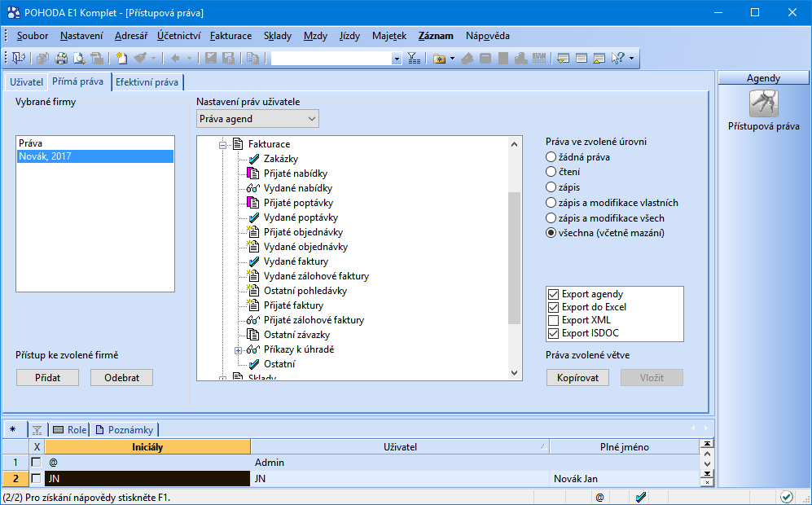The width and height of the screenshot is (812, 505).
Task: Uncheck the Export agendy checkbox
Action: [x=554, y=294]
